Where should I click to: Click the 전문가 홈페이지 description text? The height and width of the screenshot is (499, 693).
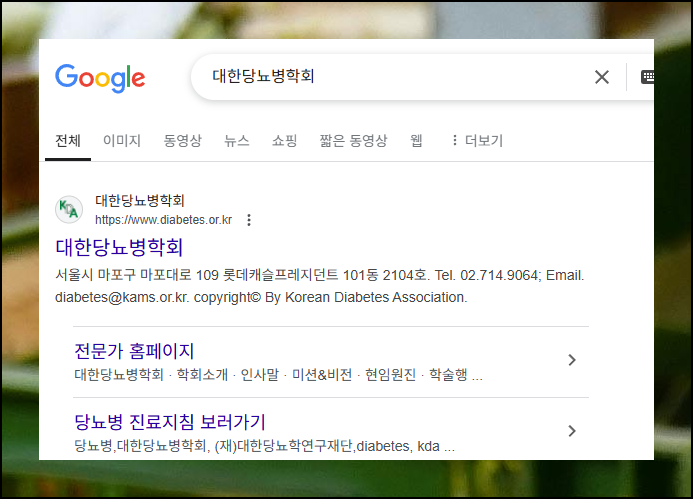click(278, 375)
